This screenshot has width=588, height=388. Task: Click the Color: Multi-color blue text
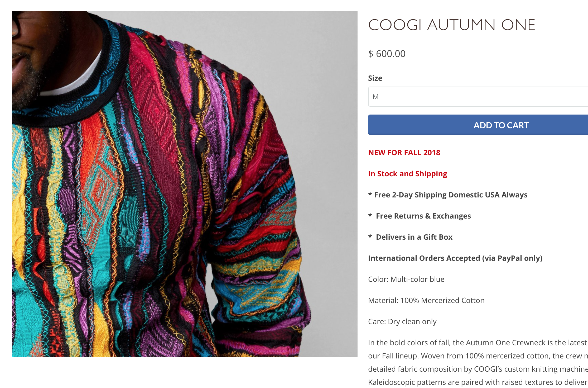point(406,279)
